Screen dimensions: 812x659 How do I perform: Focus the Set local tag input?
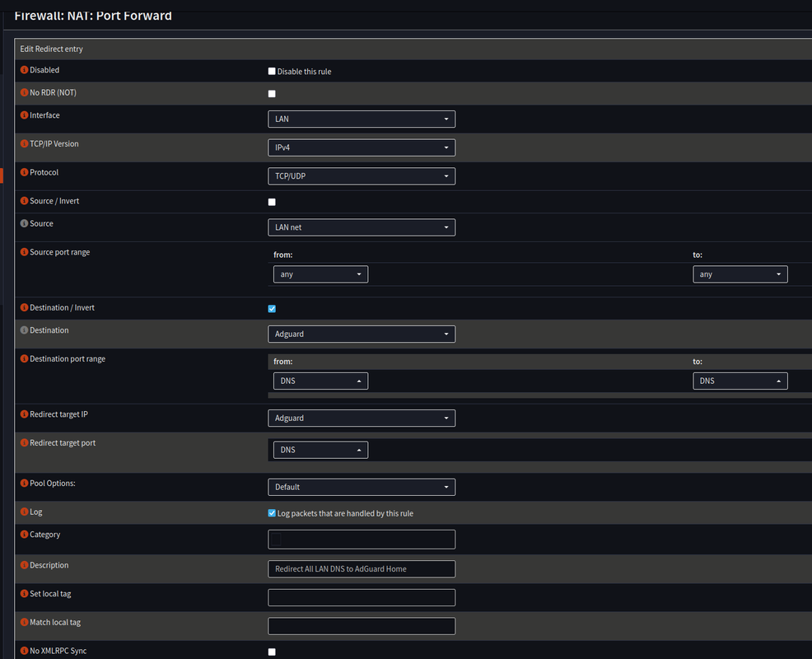point(362,597)
